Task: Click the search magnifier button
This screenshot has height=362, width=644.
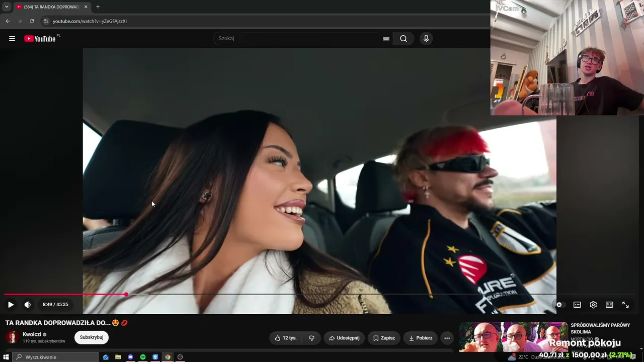Action: click(x=404, y=39)
